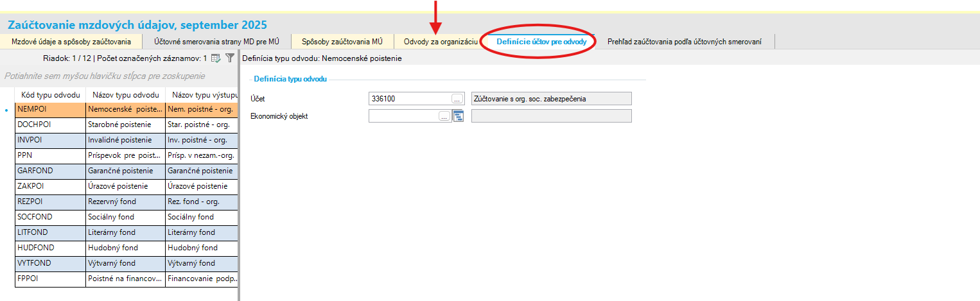Sort by Kód typu odvodu column header
980x301 pixels.
click(x=50, y=95)
